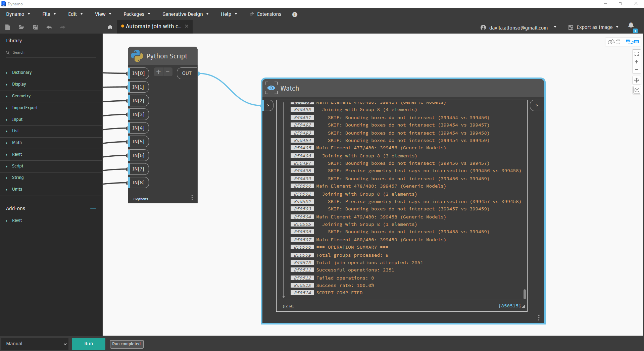Create a new file using the blank page icon

(8, 27)
